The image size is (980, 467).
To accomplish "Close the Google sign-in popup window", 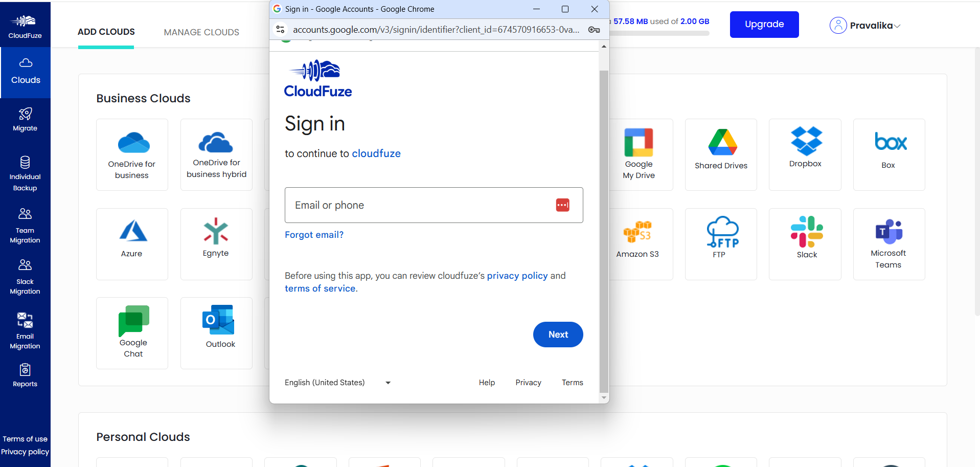I will click(595, 9).
